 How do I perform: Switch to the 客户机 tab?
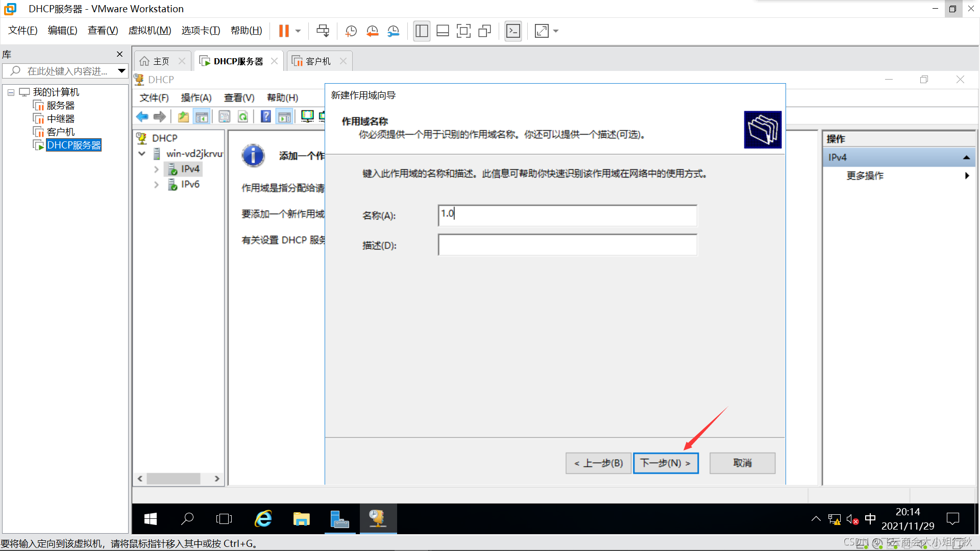click(317, 61)
